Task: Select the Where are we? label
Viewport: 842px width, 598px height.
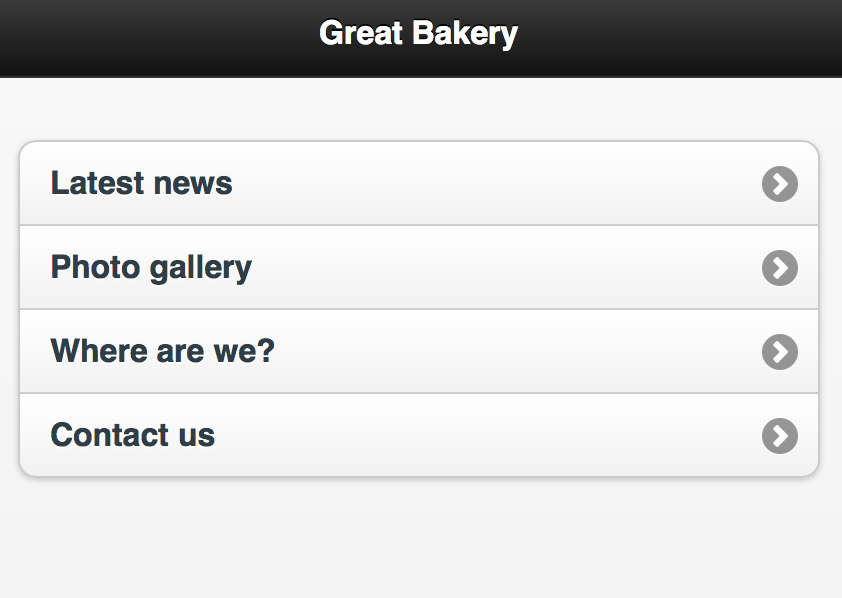Action: [x=162, y=351]
